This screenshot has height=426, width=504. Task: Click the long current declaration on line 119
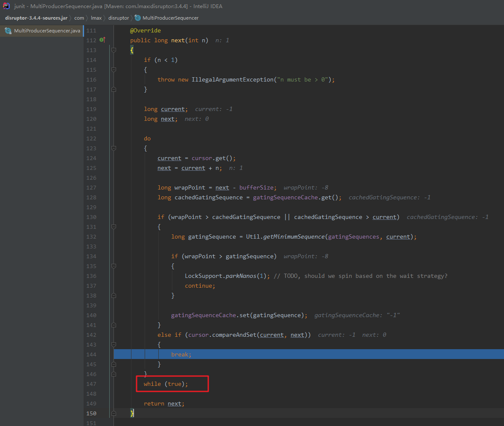[x=166, y=109]
